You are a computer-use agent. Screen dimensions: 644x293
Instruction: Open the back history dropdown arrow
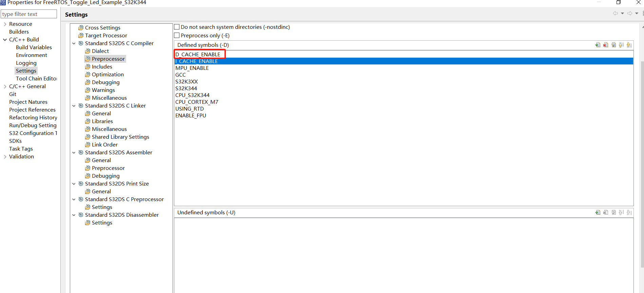pyautogui.click(x=622, y=14)
